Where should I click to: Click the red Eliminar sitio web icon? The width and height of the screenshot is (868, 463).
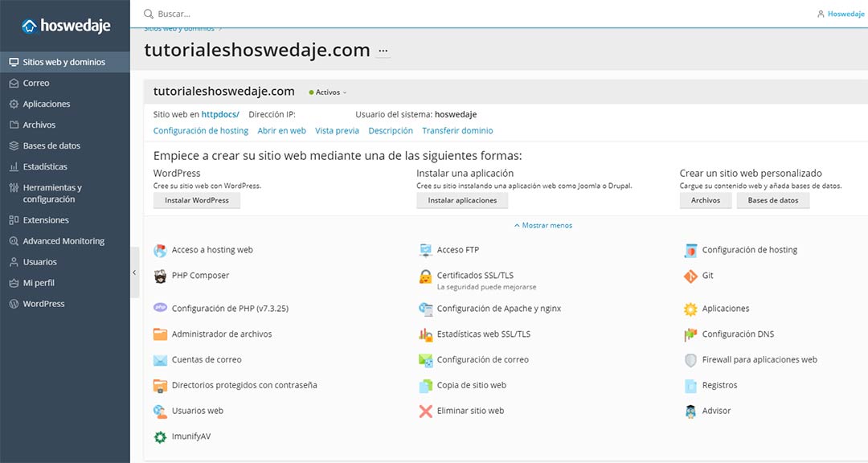[x=425, y=411]
